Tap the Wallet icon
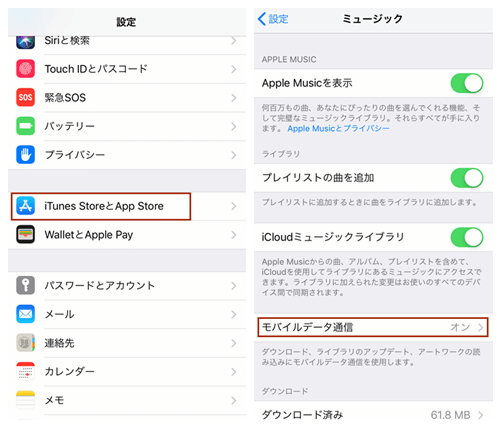This screenshot has width=500, height=428. coord(25,235)
